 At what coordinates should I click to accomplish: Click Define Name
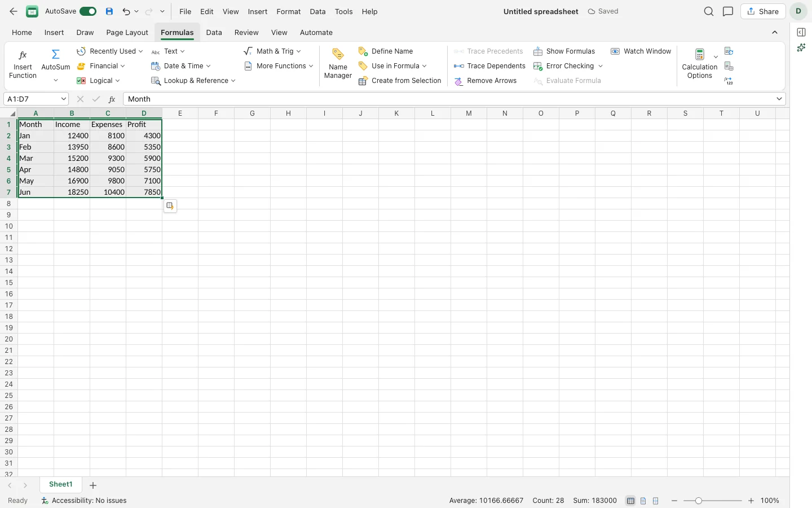point(386,51)
